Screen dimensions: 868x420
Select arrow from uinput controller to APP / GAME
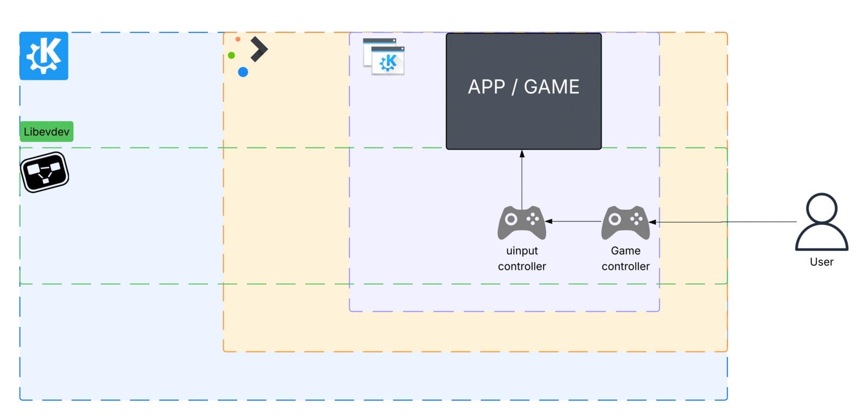522,179
